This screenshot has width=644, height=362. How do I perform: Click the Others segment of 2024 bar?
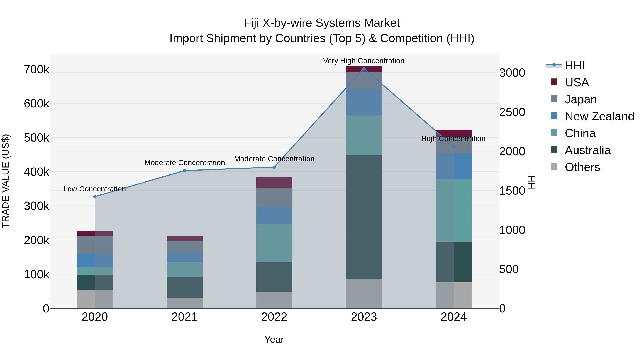coord(454,295)
